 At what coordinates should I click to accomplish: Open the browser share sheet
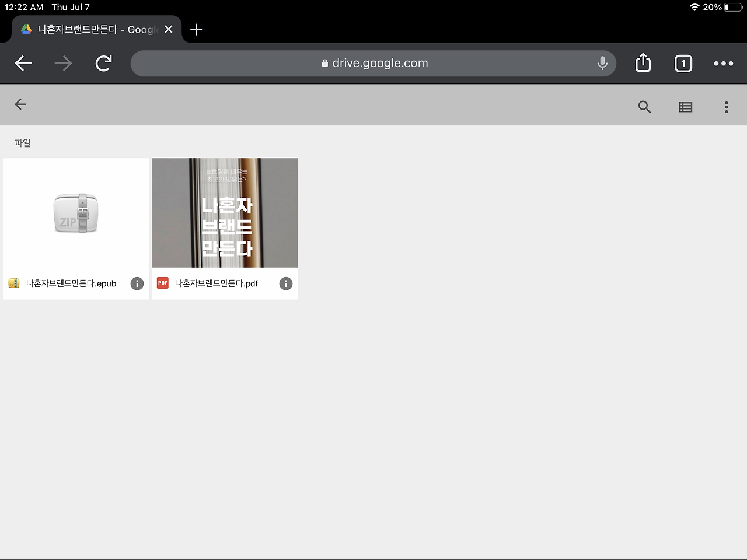point(643,62)
